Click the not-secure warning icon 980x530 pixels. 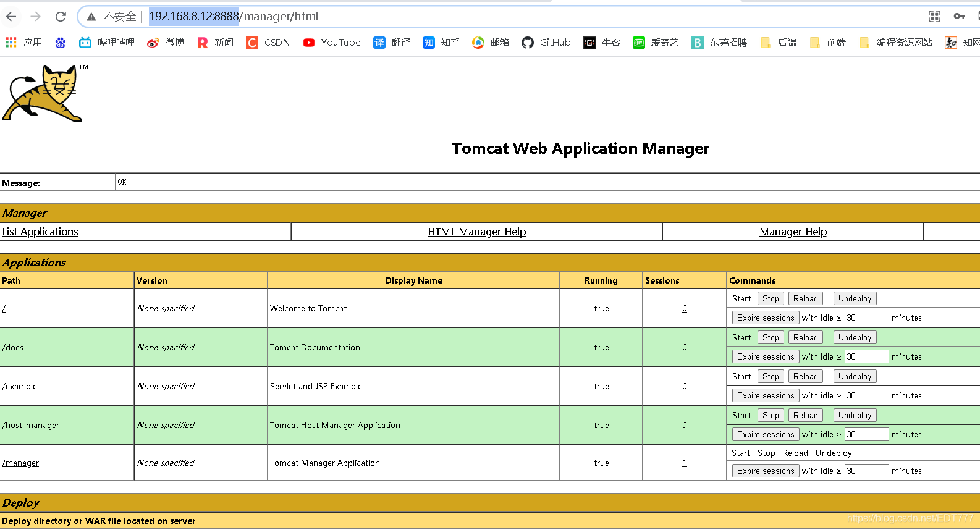point(91,17)
